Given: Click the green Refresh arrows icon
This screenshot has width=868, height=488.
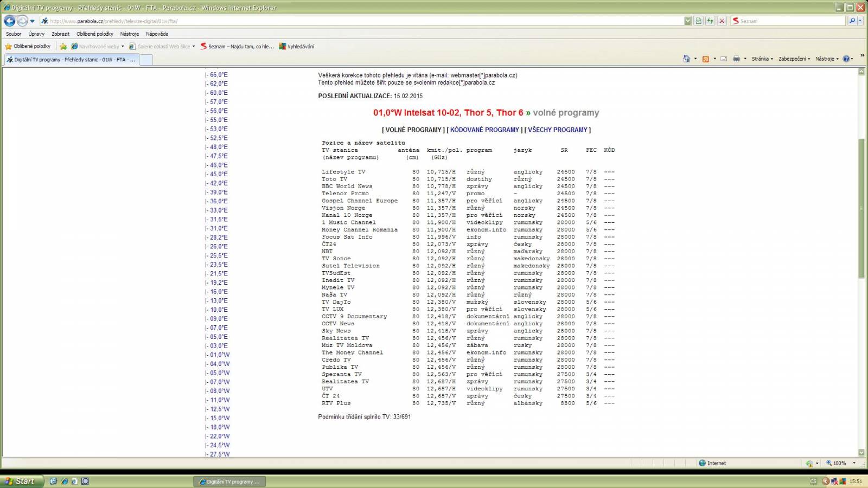Looking at the screenshot, I should 710,21.
